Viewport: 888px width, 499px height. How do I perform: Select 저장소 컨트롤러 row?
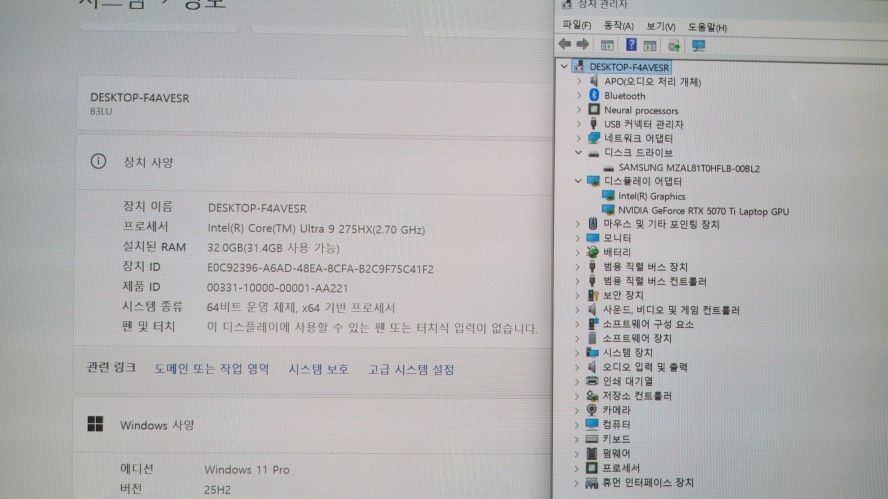pyautogui.click(x=637, y=395)
